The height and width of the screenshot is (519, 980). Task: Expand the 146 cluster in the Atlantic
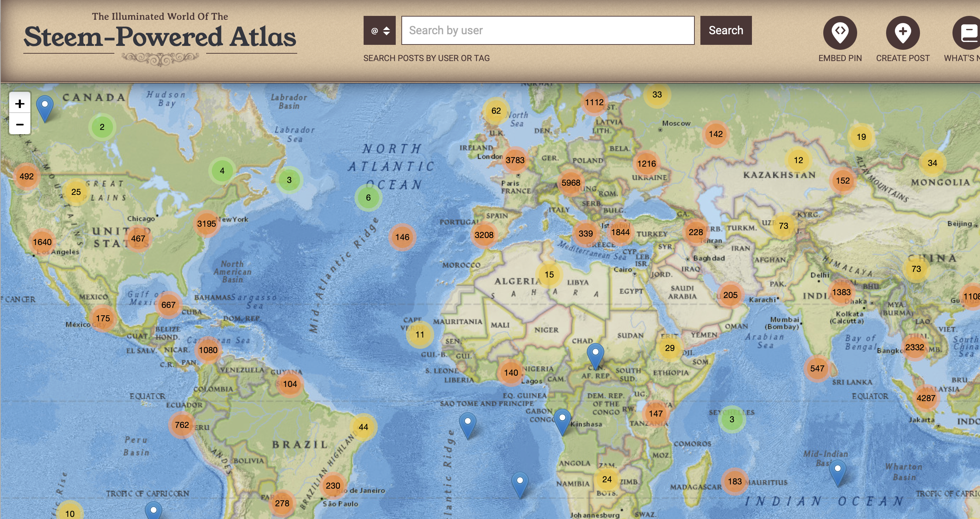click(x=402, y=237)
